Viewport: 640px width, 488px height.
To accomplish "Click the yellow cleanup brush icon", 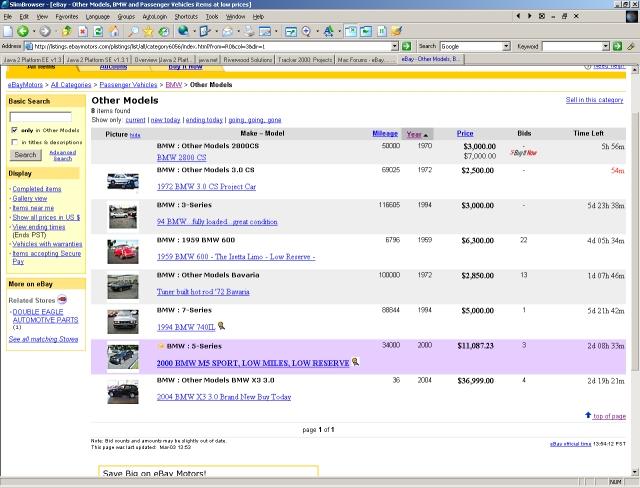I will (x=396, y=31).
